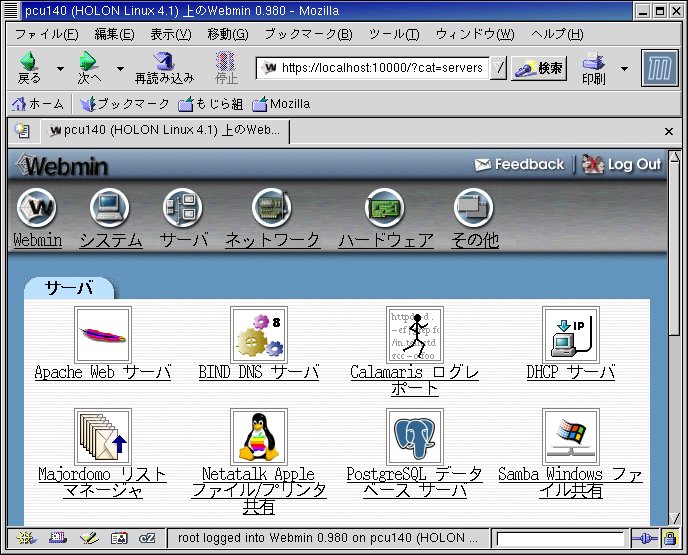
Task: Open the ツール(T) menu
Action: [394, 34]
